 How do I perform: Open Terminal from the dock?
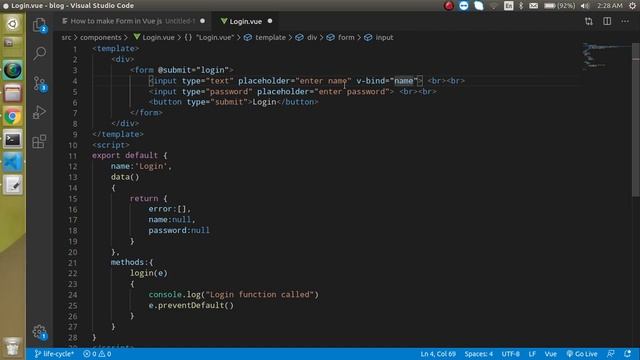(x=13, y=140)
